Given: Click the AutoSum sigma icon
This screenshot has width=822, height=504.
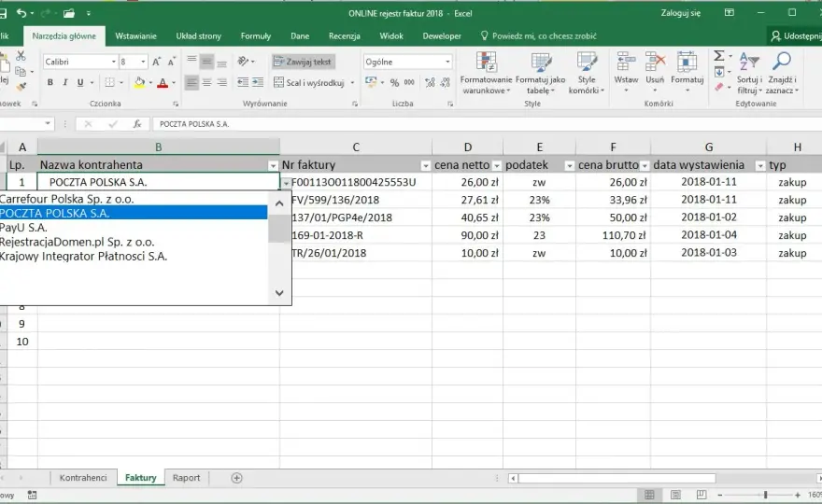Looking at the screenshot, I should pos(719,56).
